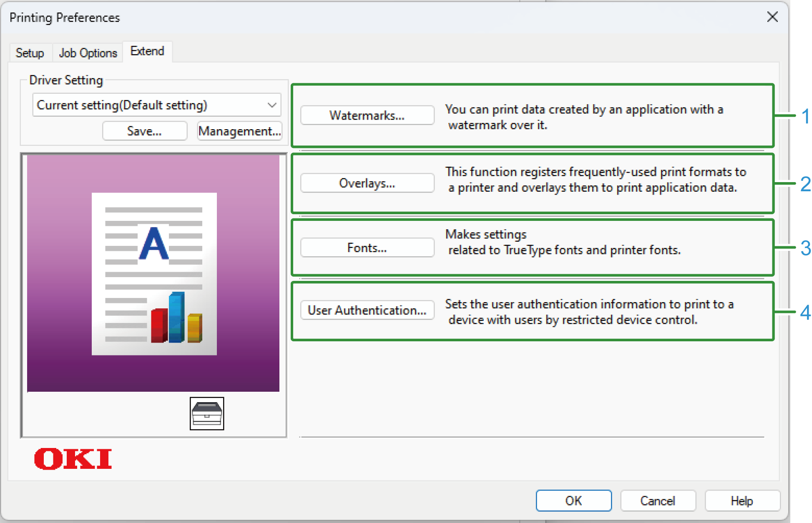This screenshot has width=812, height=523.
Task: Select the Extend tab
Action: point(147,51)
